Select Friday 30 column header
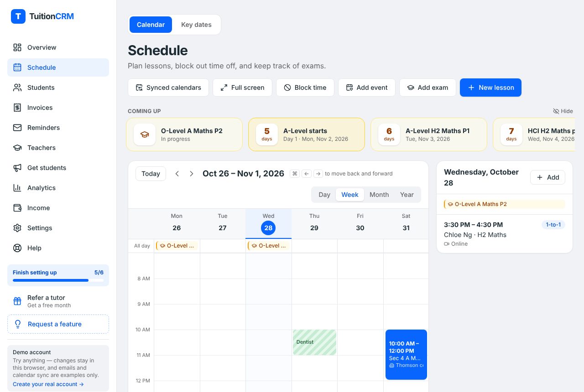The width and height of the screenshot is (584, 392). click(360, 223)
